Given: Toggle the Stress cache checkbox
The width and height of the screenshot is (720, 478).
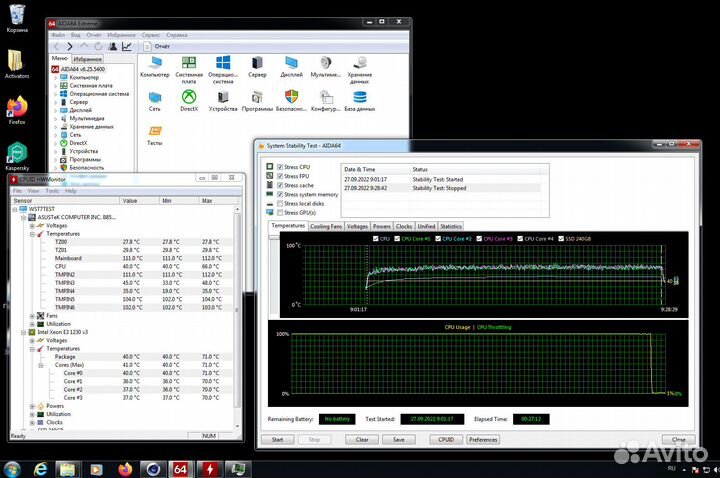Looking at the screenshot, I should pyautogui.click(x=280, y=186).
